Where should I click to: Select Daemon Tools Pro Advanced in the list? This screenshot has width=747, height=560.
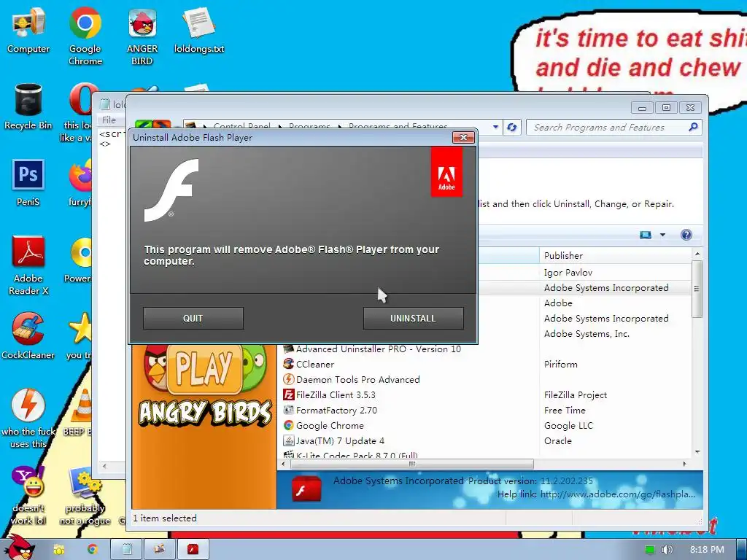[x=357, y=379]
